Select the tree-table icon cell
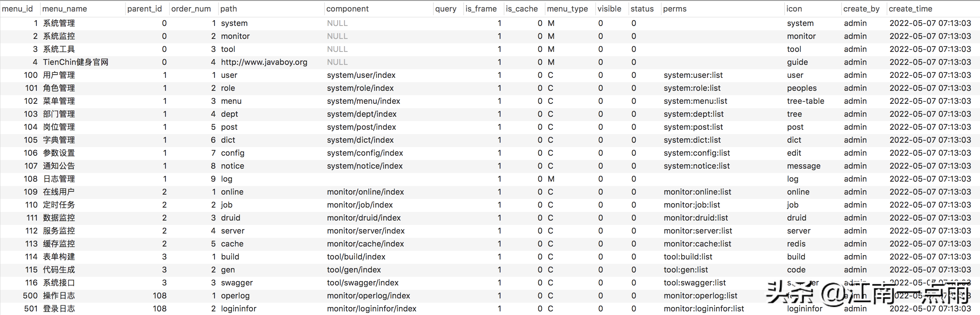Screen dimensions: 980x315 click(805, 101)
